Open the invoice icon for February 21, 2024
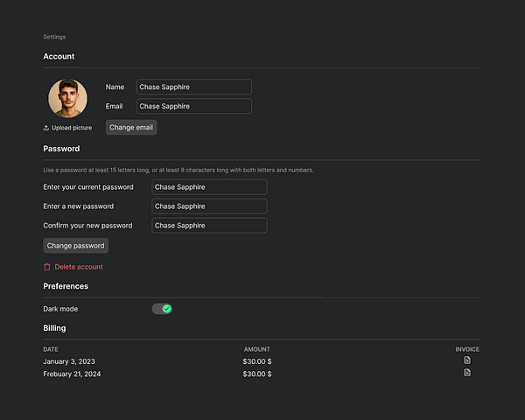Viewport: 525px width, 420px height. point(467,373)
